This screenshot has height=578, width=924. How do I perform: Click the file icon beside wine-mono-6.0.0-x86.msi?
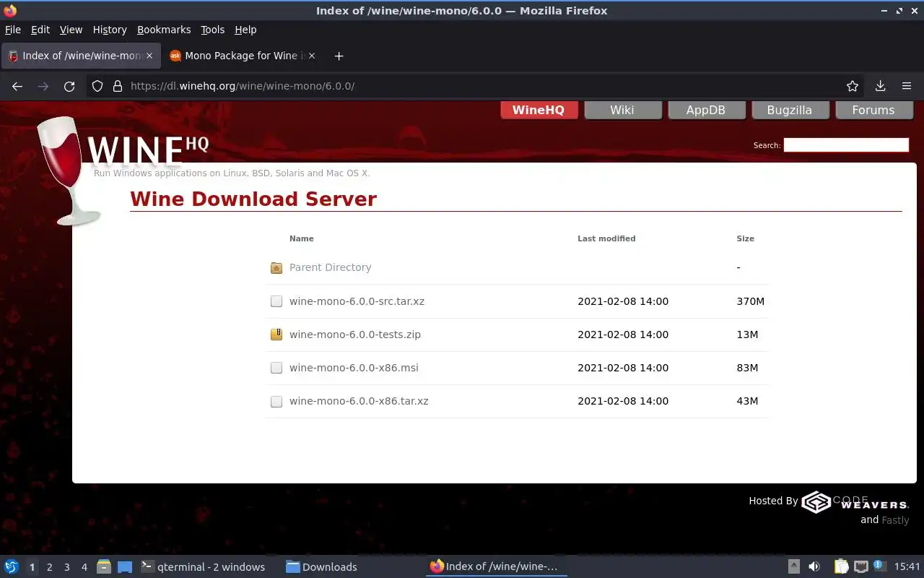coord(276,368)
